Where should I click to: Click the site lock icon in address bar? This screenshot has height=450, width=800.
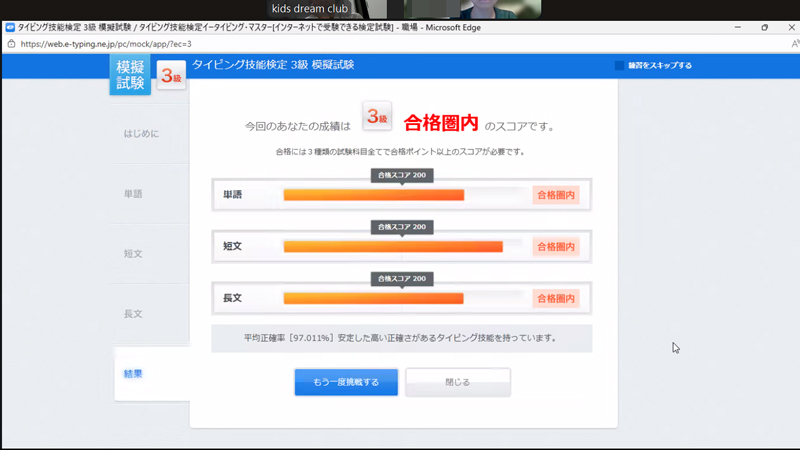tap(11, 44)
